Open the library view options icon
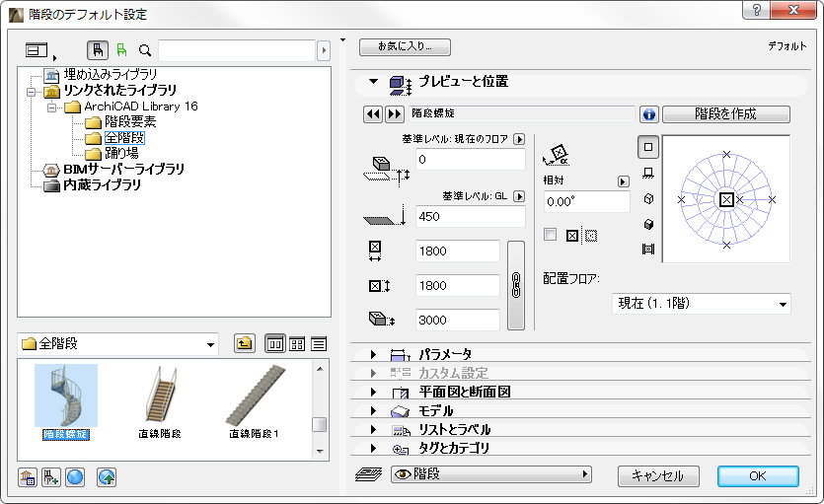This screenshot has height=504, width=824. pos(40,51)
